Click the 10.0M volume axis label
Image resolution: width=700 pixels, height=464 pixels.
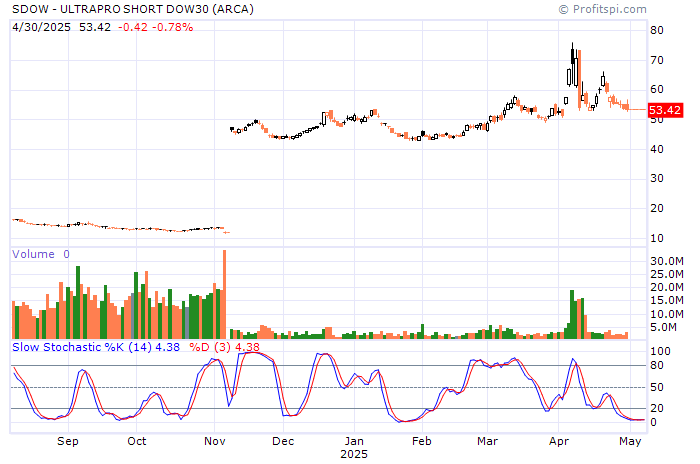tap(667, 314)
